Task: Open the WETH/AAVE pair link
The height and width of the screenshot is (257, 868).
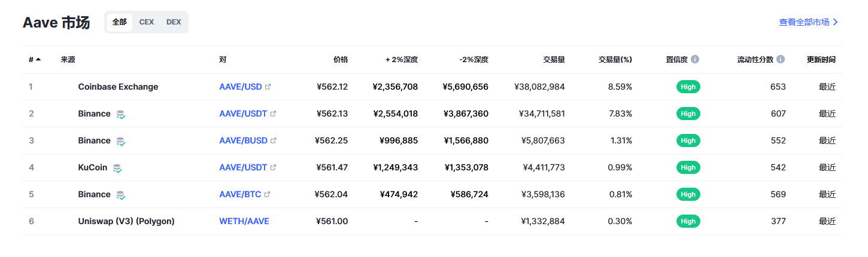Action: point(244,221)
